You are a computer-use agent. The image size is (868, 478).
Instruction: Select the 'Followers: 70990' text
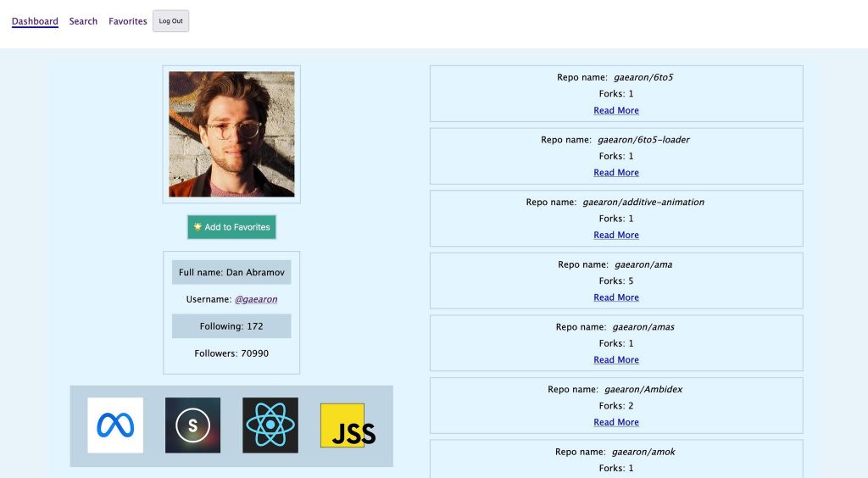coord(231,353)
